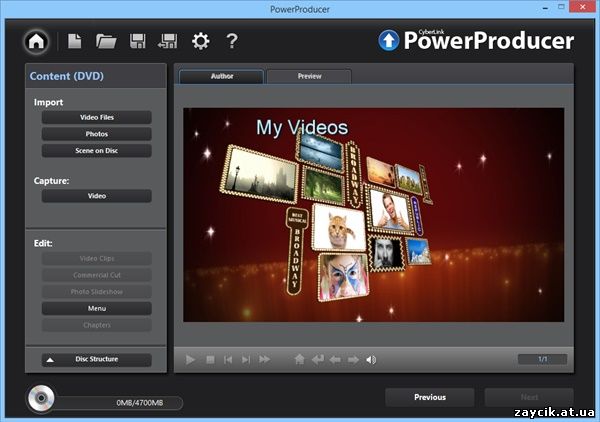Select the My Videos menu title text
The width and height of the screenshot is (600, 422).
tap(302, 127)
